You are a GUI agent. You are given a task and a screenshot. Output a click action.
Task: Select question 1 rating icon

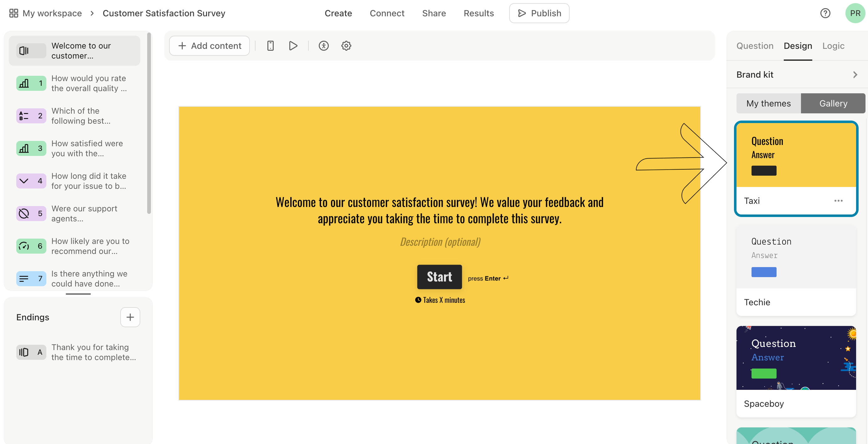click(x=31, y=83)
